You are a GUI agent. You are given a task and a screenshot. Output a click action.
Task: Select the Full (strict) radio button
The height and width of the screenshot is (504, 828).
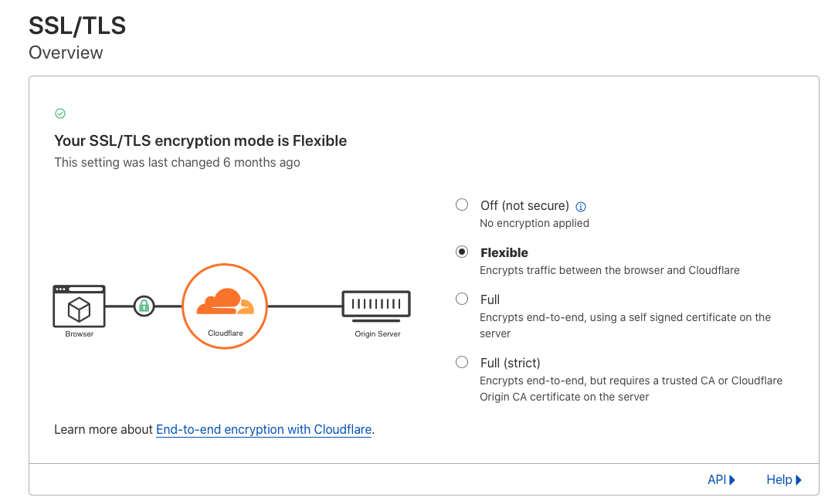point(462,362)
